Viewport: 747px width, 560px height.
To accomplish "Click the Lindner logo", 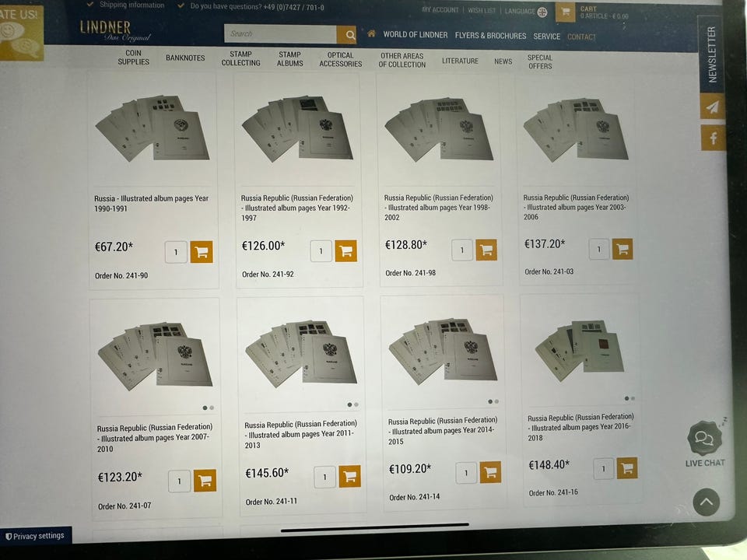I will click(115, 31).
